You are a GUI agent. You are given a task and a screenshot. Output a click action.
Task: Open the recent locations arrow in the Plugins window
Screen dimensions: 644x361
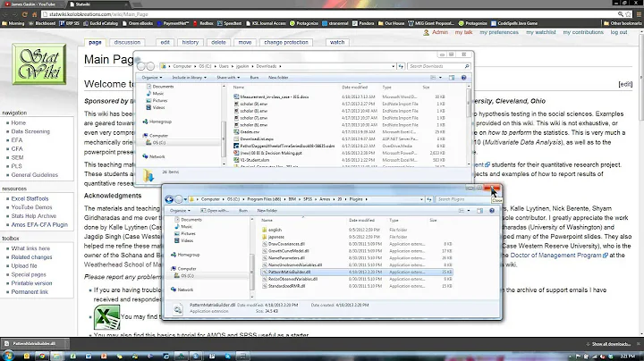pos(186,199)
